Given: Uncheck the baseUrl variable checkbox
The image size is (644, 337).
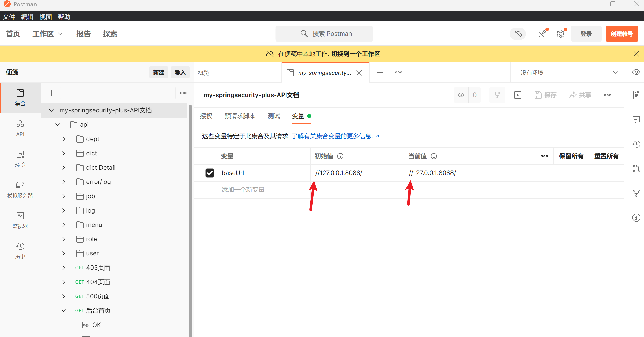Looking at the screenshot, I should tap(210, 173).
